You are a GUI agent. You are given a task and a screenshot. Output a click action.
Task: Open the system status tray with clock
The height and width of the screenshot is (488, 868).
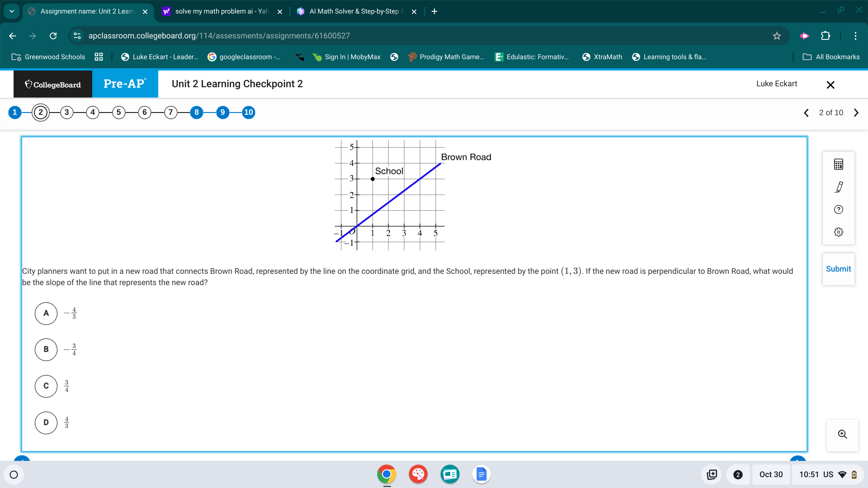[828, 474]
